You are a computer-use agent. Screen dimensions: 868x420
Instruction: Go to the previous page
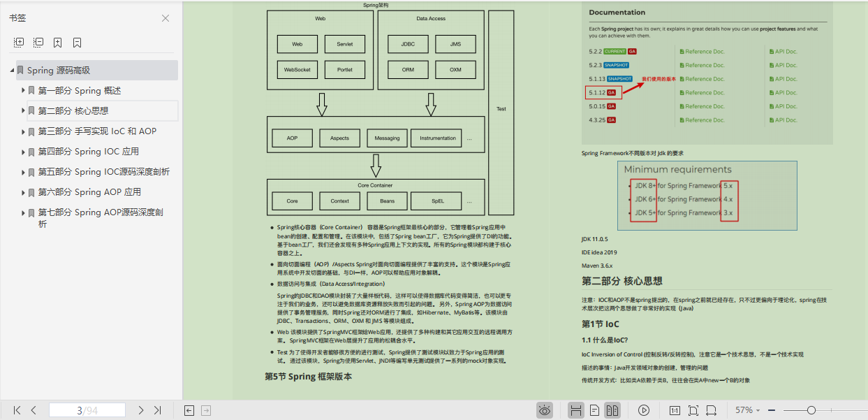click(34, 410)
